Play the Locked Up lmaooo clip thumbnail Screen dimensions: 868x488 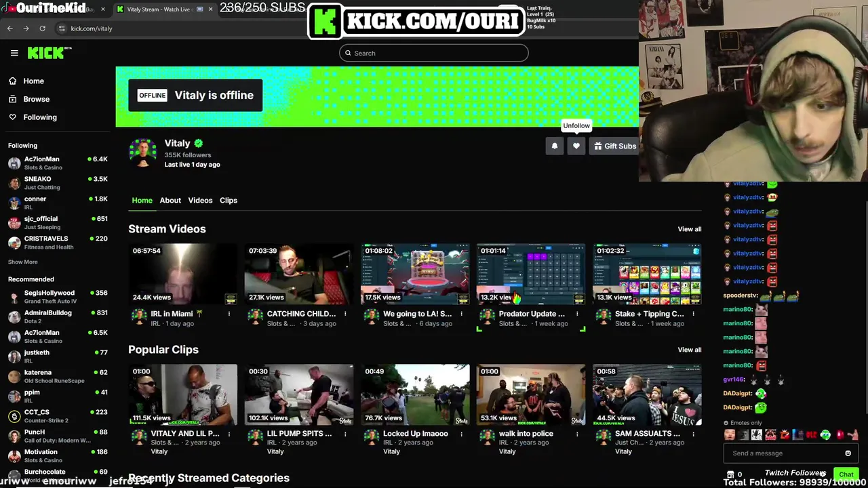[415, 395]
